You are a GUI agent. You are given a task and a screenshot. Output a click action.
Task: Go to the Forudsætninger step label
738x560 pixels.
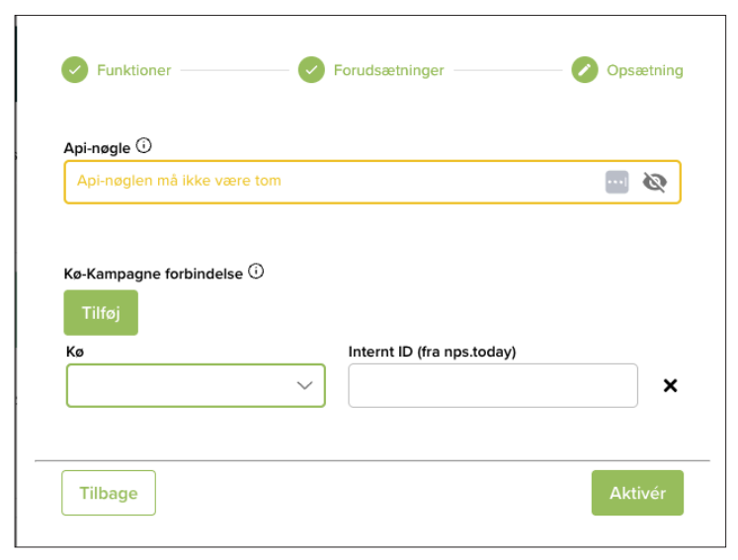(388, 70)
